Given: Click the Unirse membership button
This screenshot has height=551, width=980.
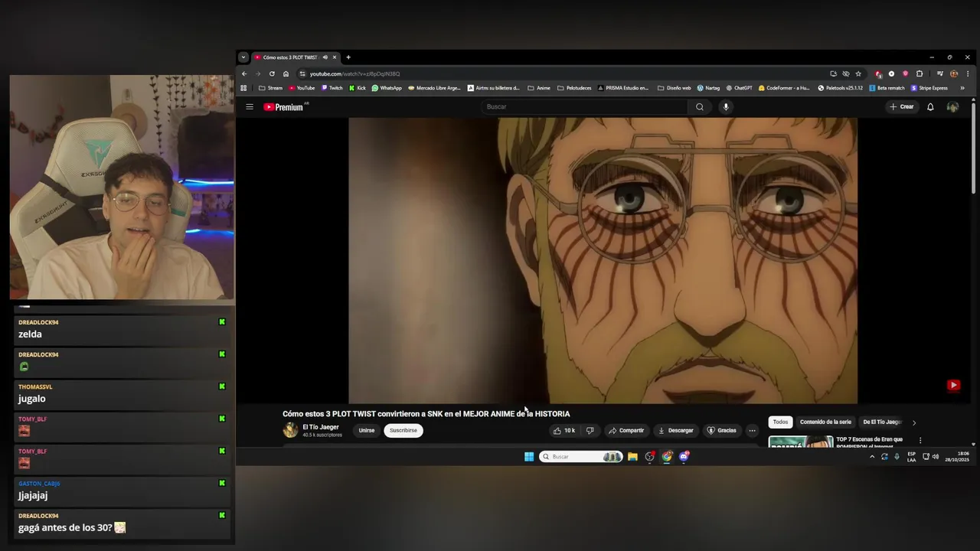Looking at the screenshot, I should pyautogui.click(x=367, y=430).
